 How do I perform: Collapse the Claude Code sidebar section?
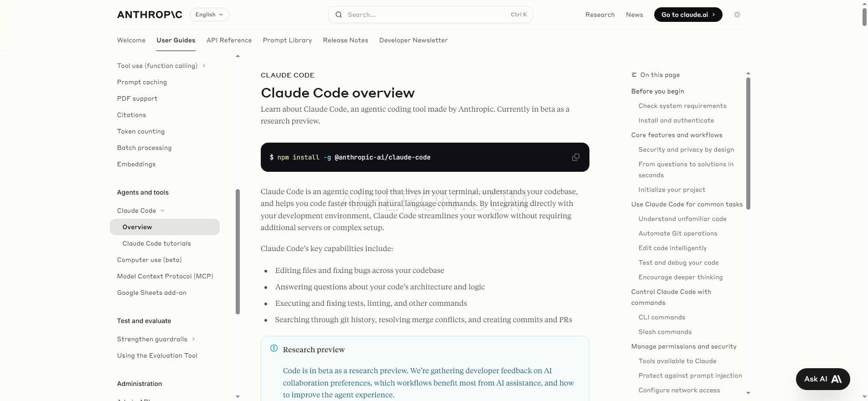[x=162, y=211]
